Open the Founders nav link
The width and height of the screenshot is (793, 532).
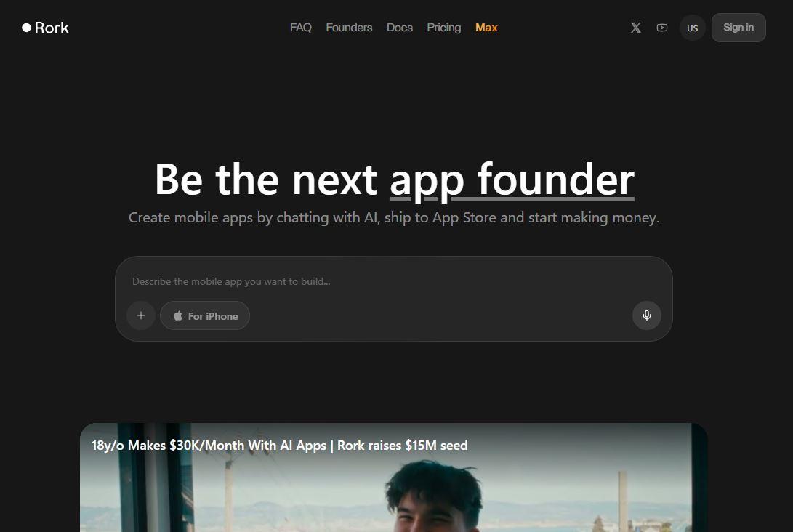pyautogui.click(x=349, y=28)
